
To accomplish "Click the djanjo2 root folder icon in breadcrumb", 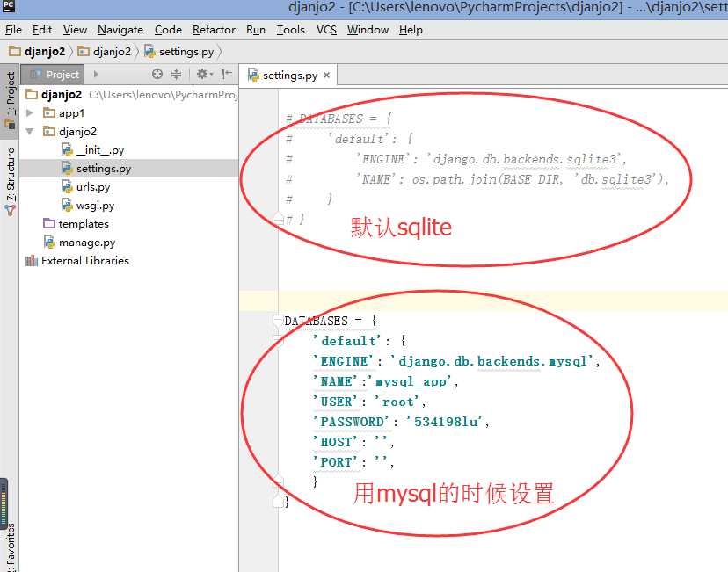I will click(x=15, y=51).
